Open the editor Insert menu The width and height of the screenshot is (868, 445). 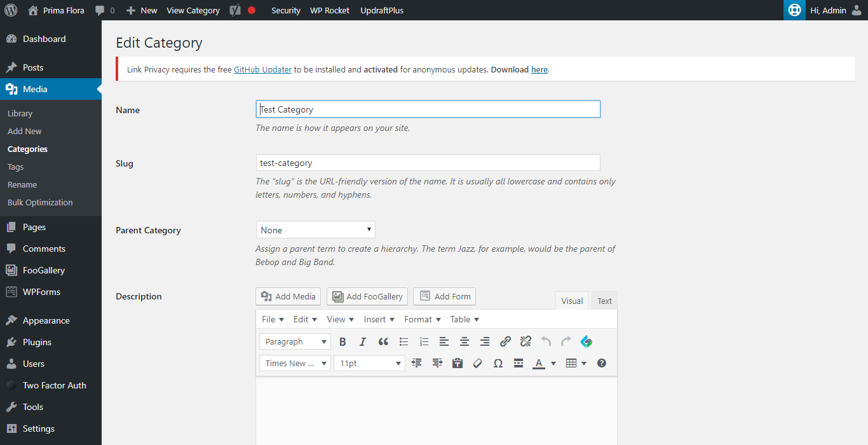379,319
